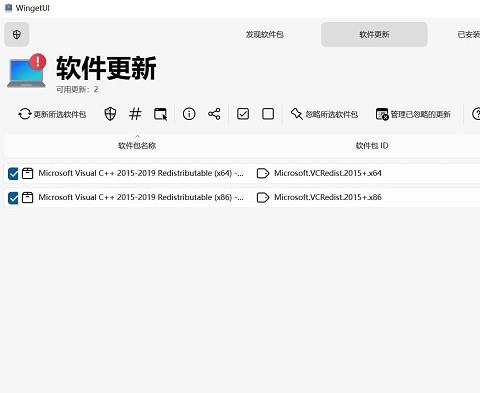Click the refresh arrows icon of 更新所选软件包
This screenshot has height=393, width=480.
[x=25, y=114]
